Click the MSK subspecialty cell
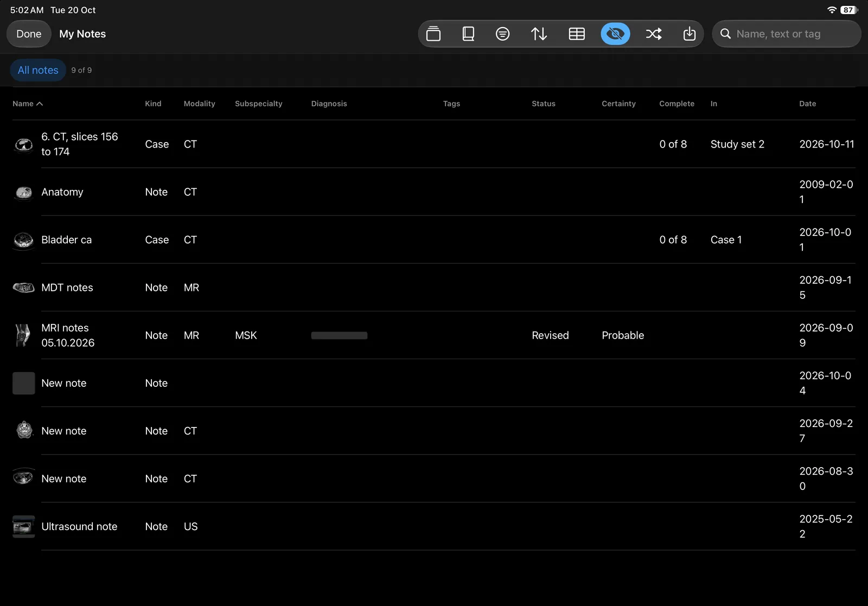 pyautogui.click(x=246, y=335)
